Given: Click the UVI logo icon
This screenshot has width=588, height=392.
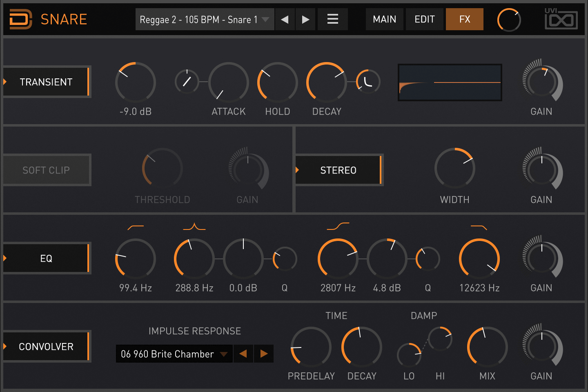Looking at the screenshot, I should (x=561, y=19).
